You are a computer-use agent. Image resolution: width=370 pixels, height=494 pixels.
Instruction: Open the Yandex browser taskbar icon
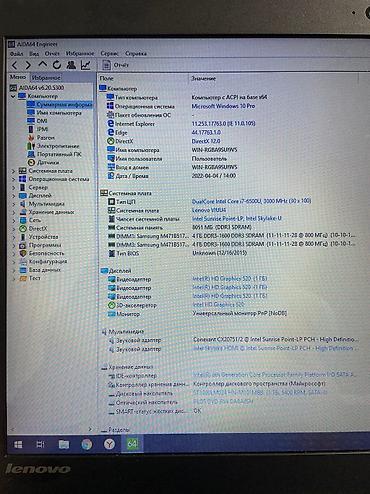pyautogui.click(x=109, y=444)
